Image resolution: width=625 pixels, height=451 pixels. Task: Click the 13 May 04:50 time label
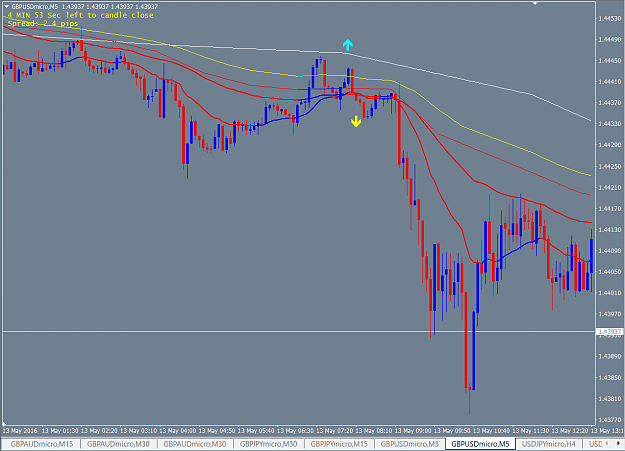coord(217,431)
